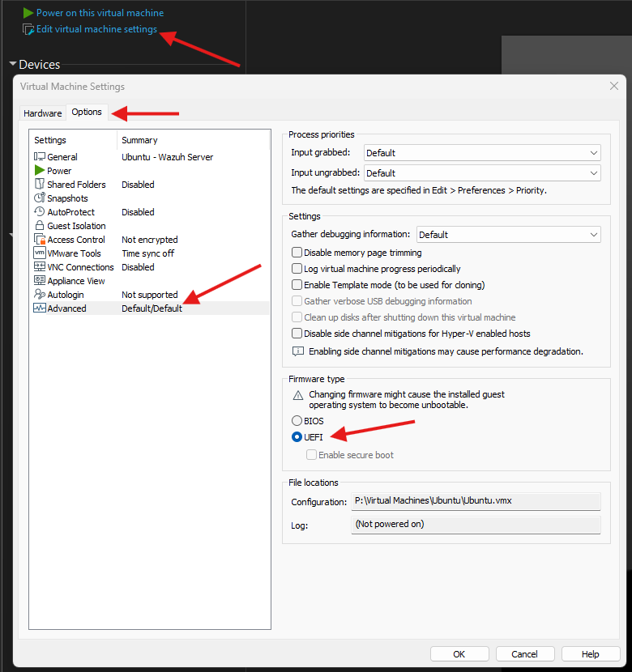
Task: Click the Access Control icon
Action: click(x=40, y=239)
